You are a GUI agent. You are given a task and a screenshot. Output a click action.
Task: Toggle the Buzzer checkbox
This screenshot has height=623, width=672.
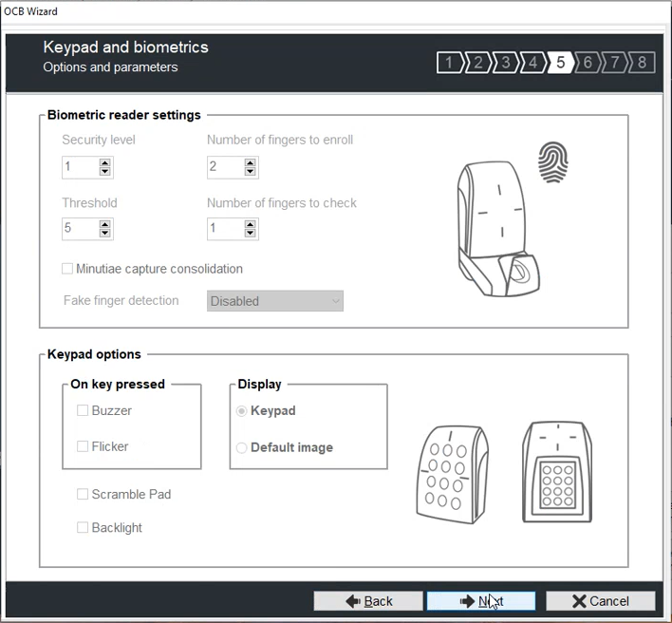coord(83,411)
